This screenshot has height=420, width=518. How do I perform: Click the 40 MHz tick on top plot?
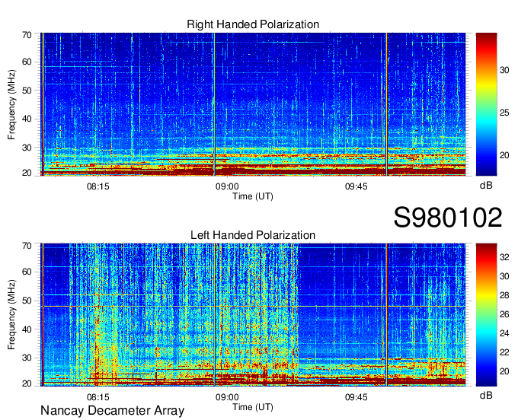27,119
